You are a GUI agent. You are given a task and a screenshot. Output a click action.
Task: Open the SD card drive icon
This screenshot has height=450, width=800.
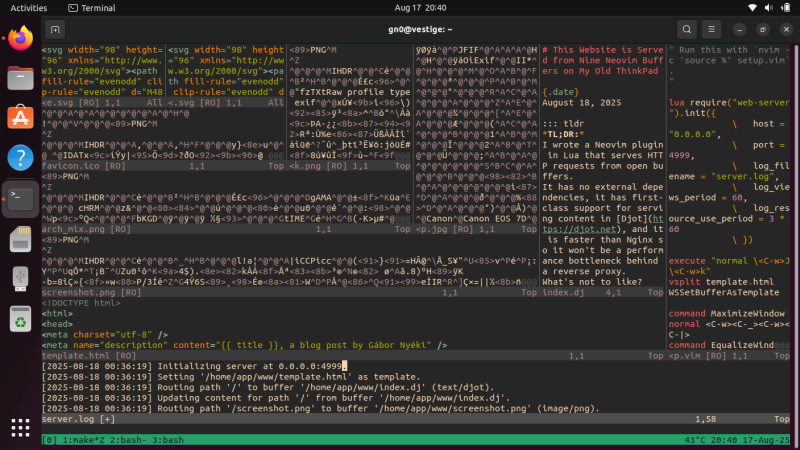point(19,237)
